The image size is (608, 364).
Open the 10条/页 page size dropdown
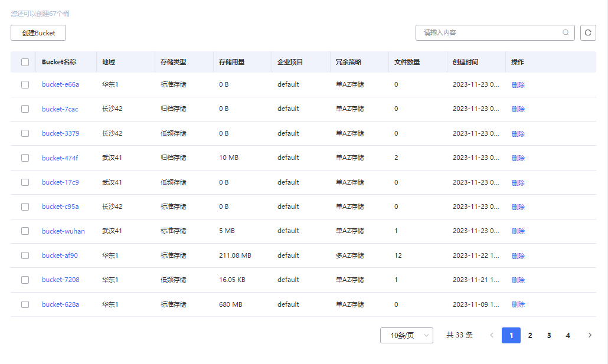coord(406,335)
